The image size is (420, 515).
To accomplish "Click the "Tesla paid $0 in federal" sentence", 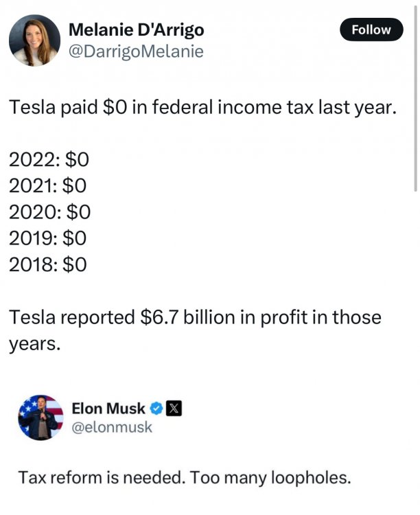I will [x=202, y=108].
